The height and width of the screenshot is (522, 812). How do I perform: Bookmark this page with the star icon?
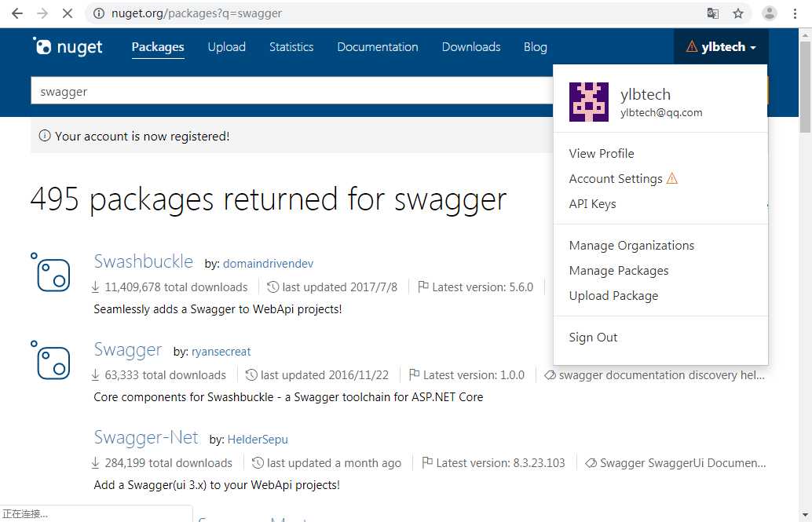click(738, 13)
